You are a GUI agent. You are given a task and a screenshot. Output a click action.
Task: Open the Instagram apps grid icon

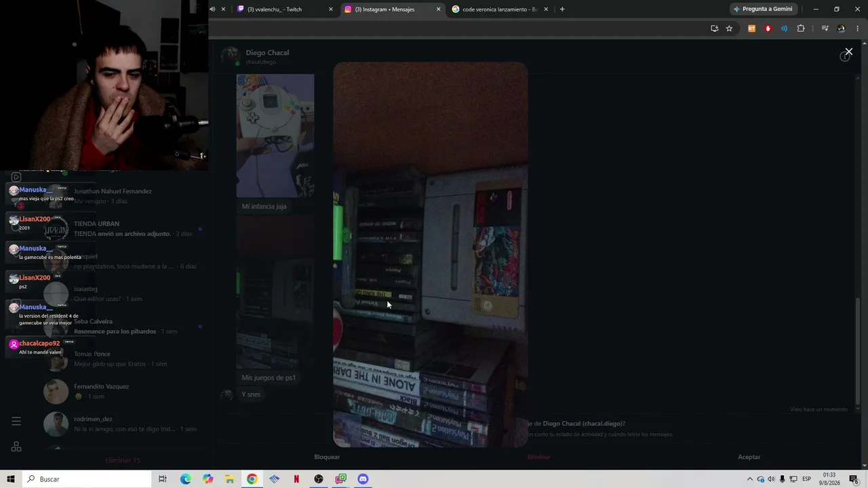pyautogui.click(x=16, y=447)
